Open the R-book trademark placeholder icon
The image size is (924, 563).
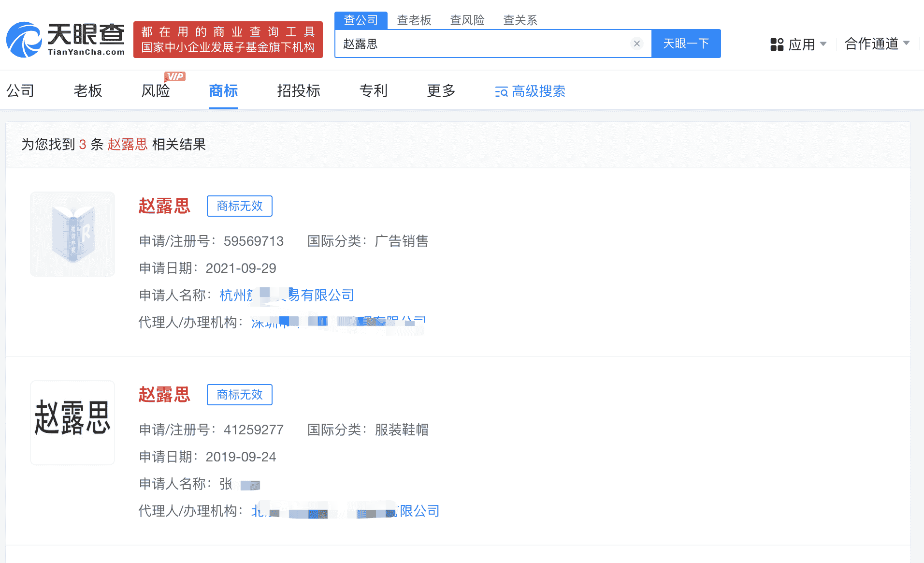click(x=72, y=234)
